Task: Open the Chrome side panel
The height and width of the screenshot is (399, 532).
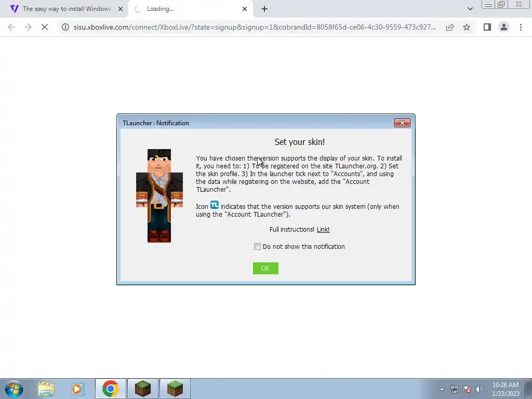Action: [x=487, y=27]
